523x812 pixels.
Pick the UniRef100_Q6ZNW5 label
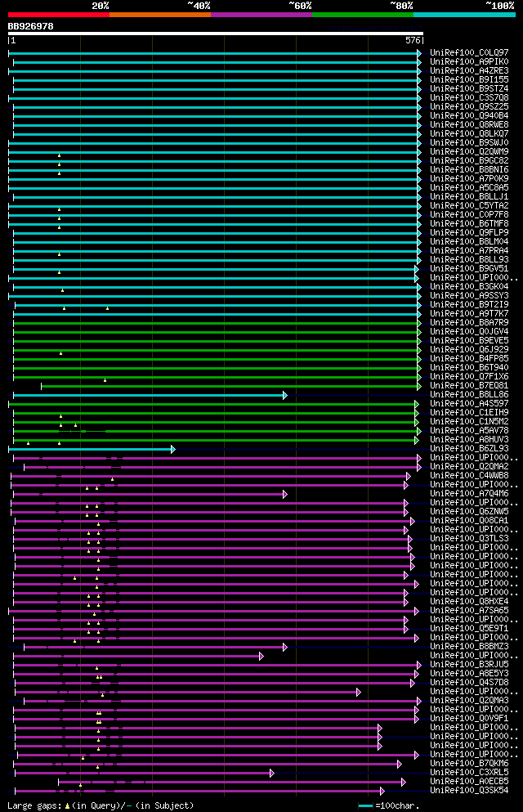[469, 512]
